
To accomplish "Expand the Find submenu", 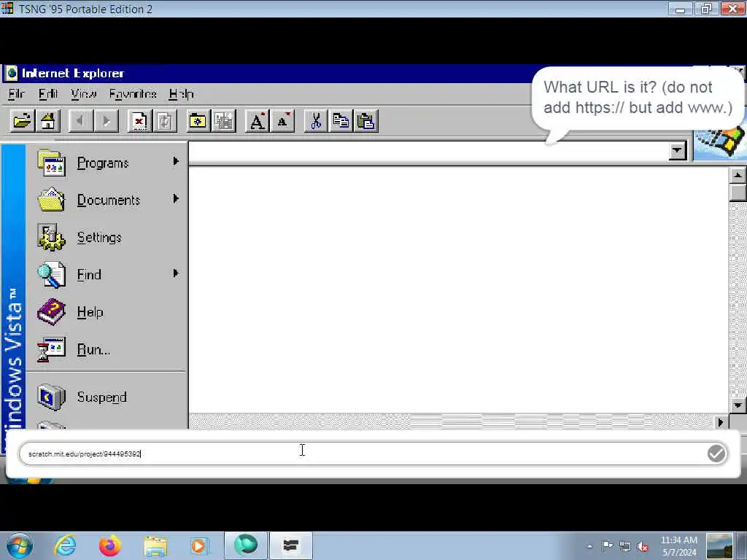I will tap(108, 274).
